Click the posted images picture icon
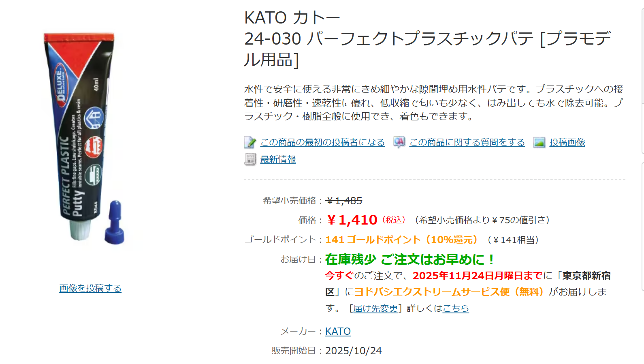The width and height of the screenshot is (644, 364). (539, 142)
